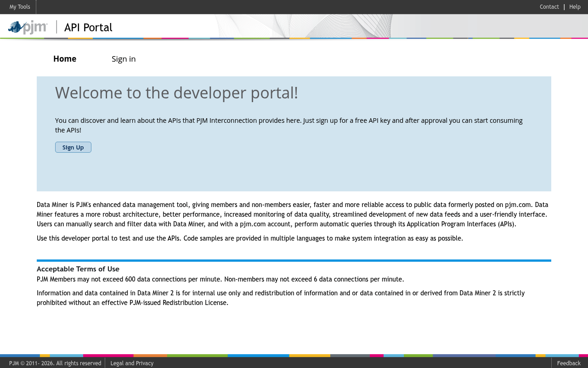
Task: Click the Sign Up button
Action: click(73, 147)
